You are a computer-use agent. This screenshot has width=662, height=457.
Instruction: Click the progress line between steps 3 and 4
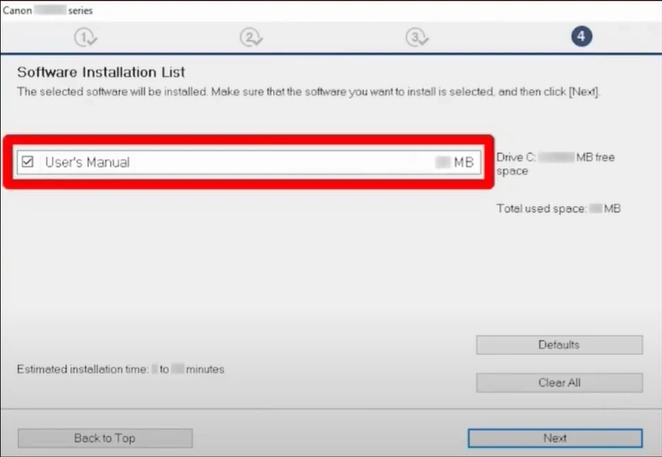click(x=500, y=37)
